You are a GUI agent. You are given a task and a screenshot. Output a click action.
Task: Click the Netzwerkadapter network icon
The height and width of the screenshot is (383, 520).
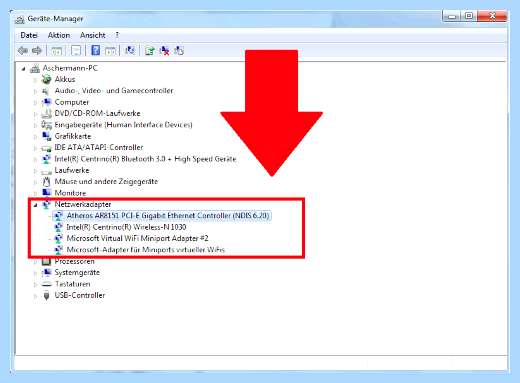tap(46, 204)
